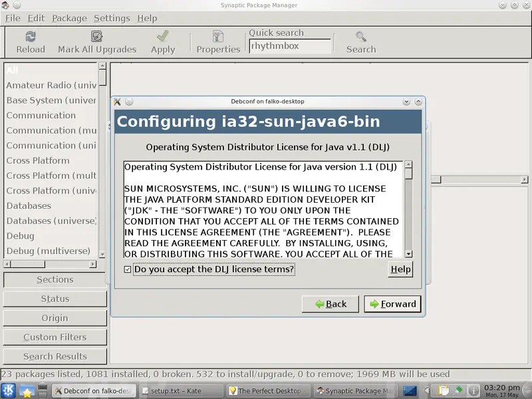
Task: Open the KDE application launcher
Action: (x=8, y=390)
